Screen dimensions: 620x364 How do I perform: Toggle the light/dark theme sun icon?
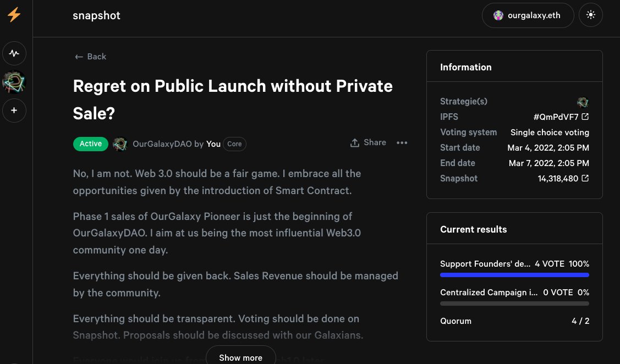[590, 15]
